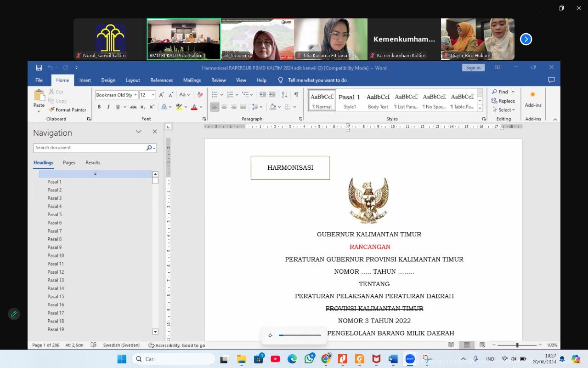Viewport: 588px width, 368px height.
Task: Switch to the Insert ribbon tab
Action: click(x=85, y=80)
